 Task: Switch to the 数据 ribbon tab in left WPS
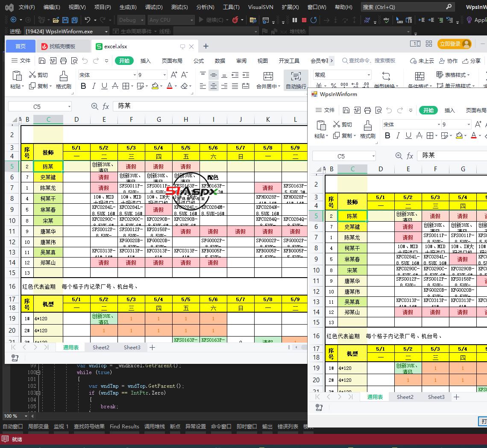tap(220, 61)
